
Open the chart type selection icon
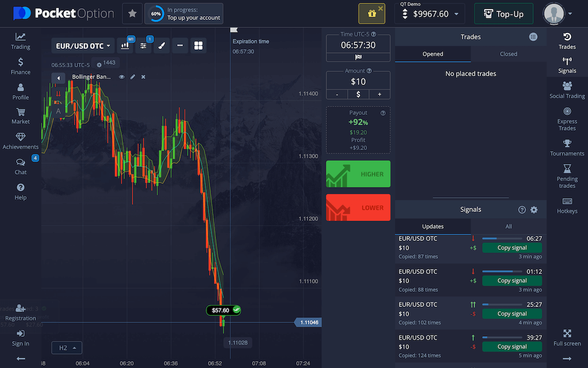[125, 45]
